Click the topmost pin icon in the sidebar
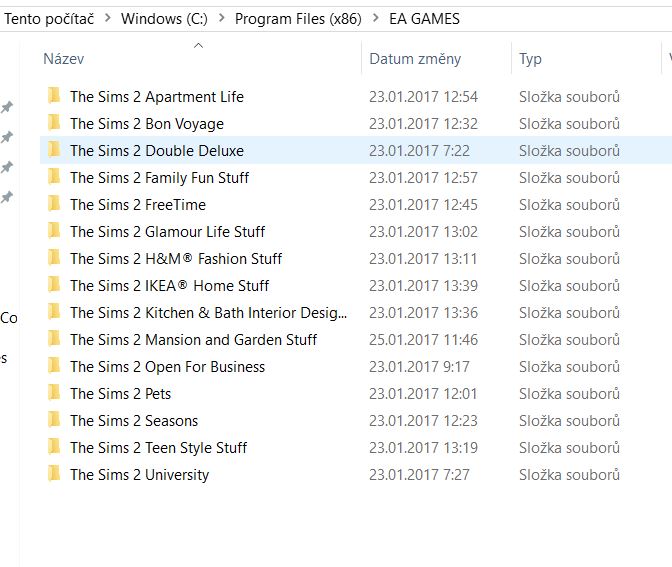This screenshot has height=567, width=672. coord(7,107)
